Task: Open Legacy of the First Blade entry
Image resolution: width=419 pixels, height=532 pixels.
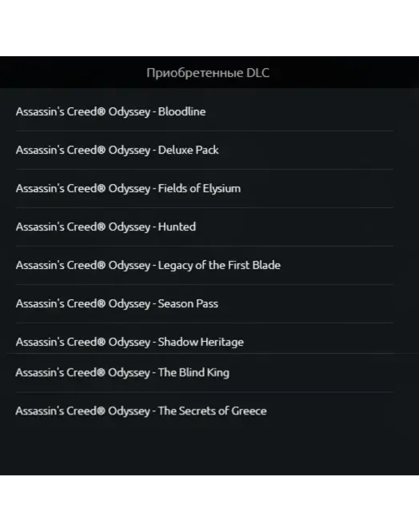Action: 148,265
